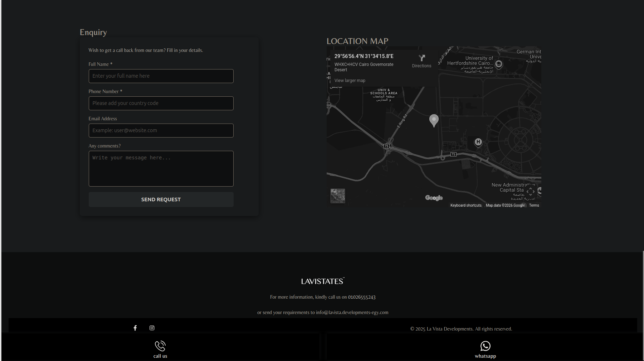Click the hospital H marker on map

coord(478,142)
